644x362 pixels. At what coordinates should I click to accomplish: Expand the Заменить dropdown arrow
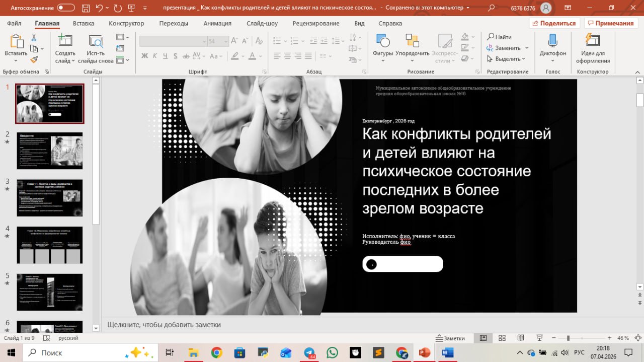pyautogui.click(x=527, y=48)
